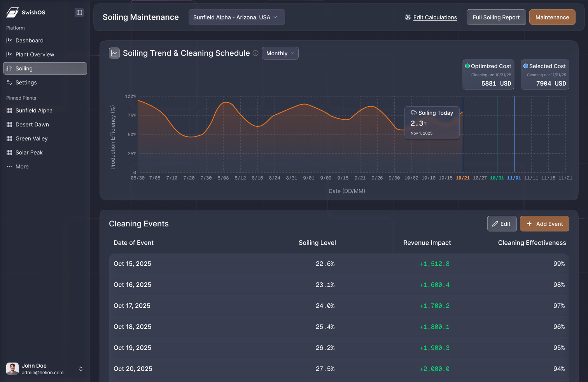Select the Plant Overview icon in sidebar
Image resolution: width=588 pixels, height=382 pixels.
click(x=9, y=54)
